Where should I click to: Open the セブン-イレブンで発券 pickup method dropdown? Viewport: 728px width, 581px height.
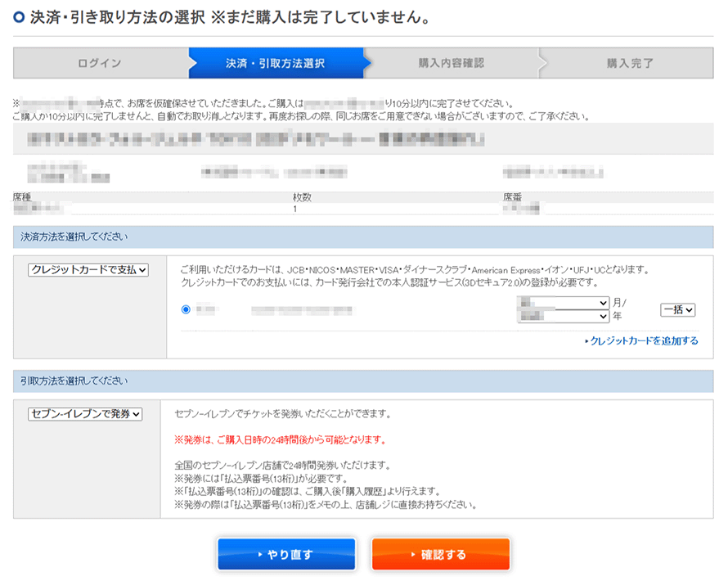point(85,414)
